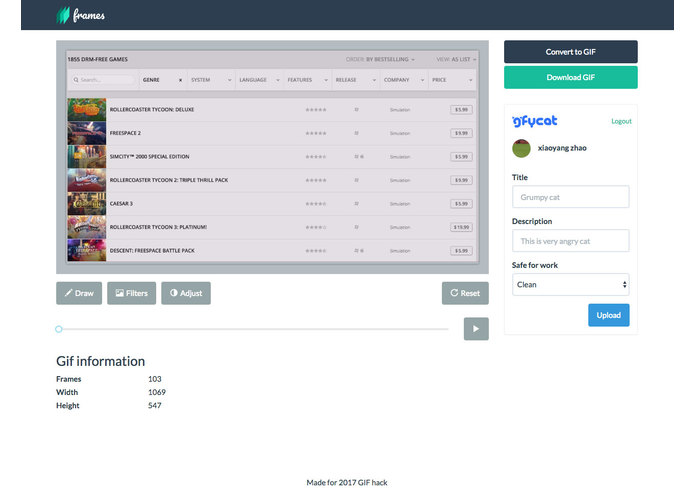
Task: Download the GIF file
Action: tap(570, 78)
